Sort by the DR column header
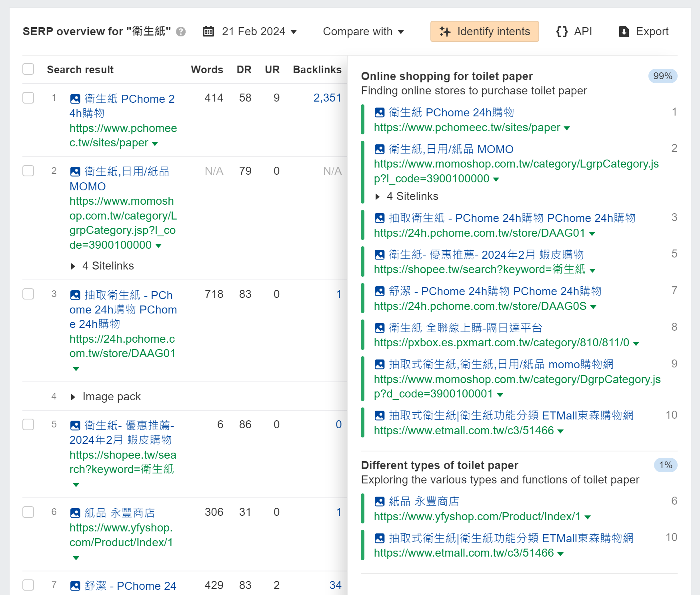This screenshot has width=700, height=595. (x=244, y=70)
